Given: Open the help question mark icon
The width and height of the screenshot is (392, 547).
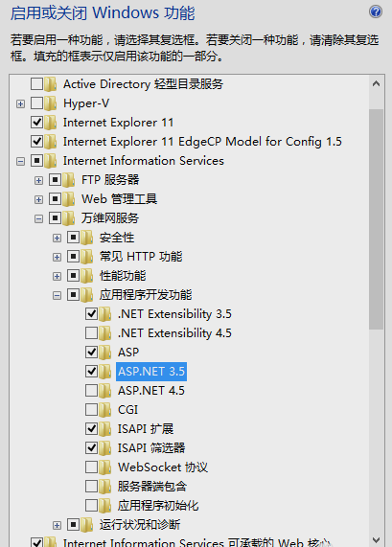Looking at the screenshot, I should coord(376,11).
